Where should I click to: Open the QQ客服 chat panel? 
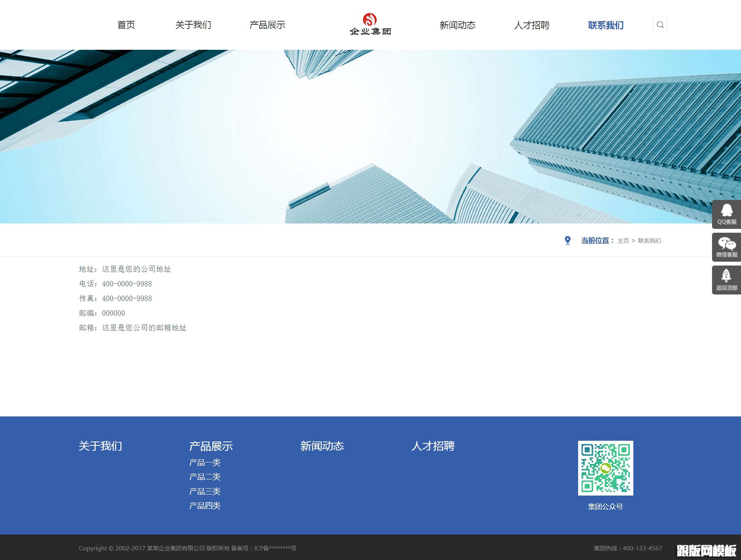pyautogui.click(x=726, y=214)
